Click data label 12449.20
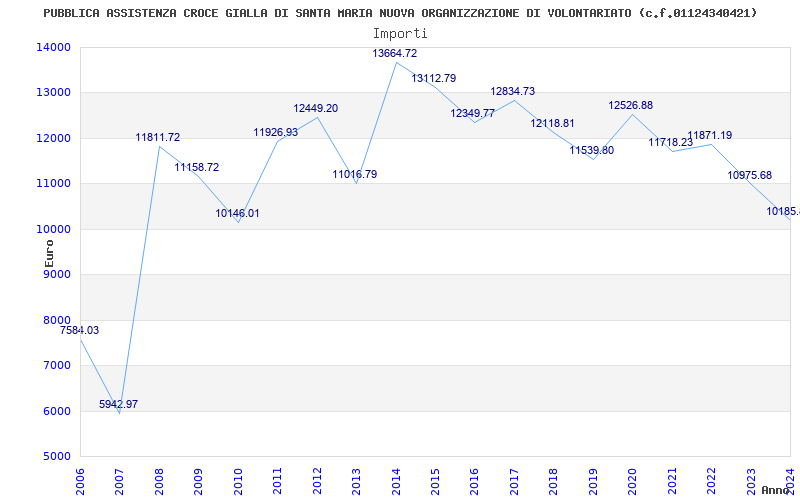This screenshot has width=800, height=500. [x=315, y=108]
